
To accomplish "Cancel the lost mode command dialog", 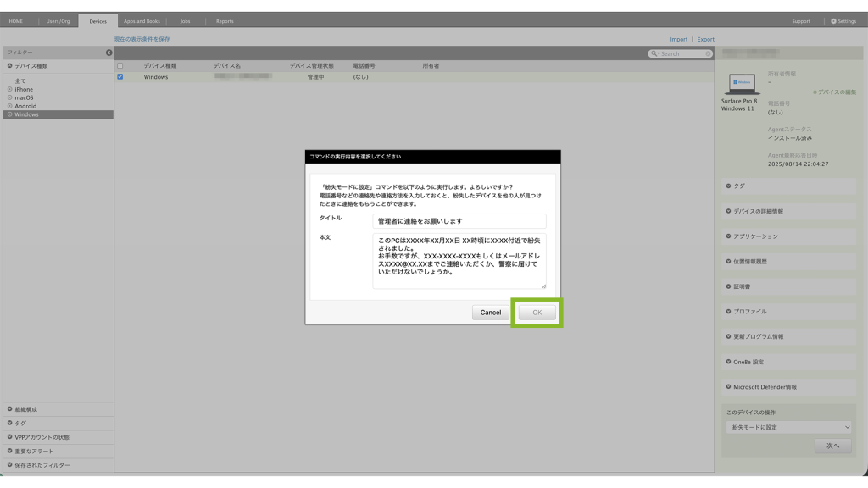I will tap(490, 313).
